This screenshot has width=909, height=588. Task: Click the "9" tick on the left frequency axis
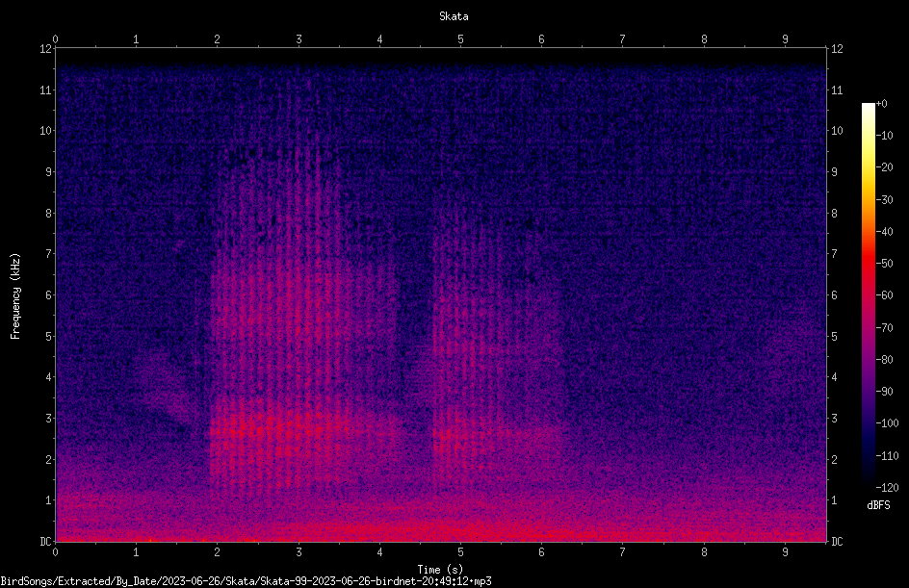(48, 172)
